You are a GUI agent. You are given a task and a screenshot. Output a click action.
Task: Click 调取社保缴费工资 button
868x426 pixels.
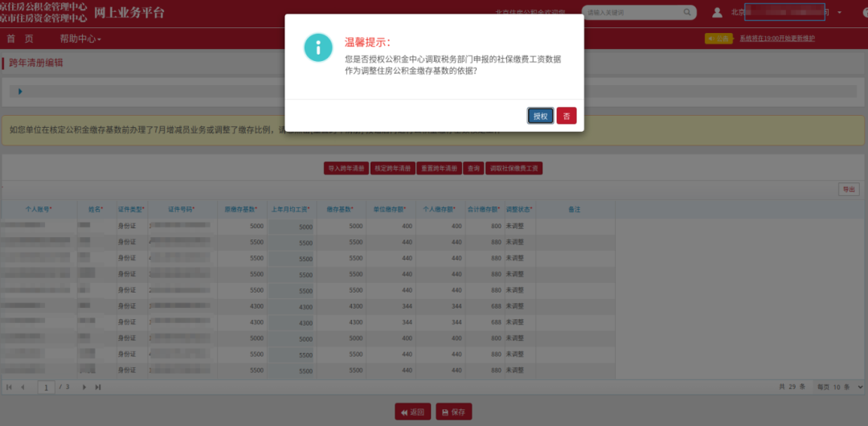tap(514, 169)
